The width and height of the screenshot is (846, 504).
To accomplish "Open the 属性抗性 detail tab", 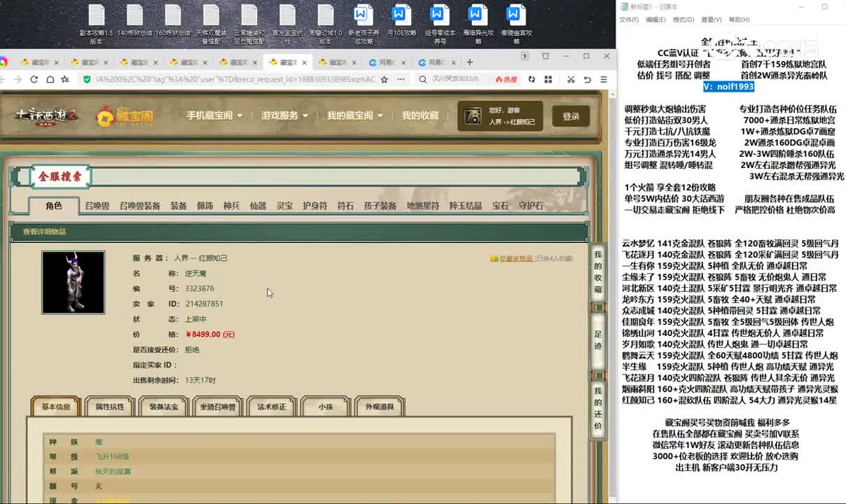I will (110, 407).
